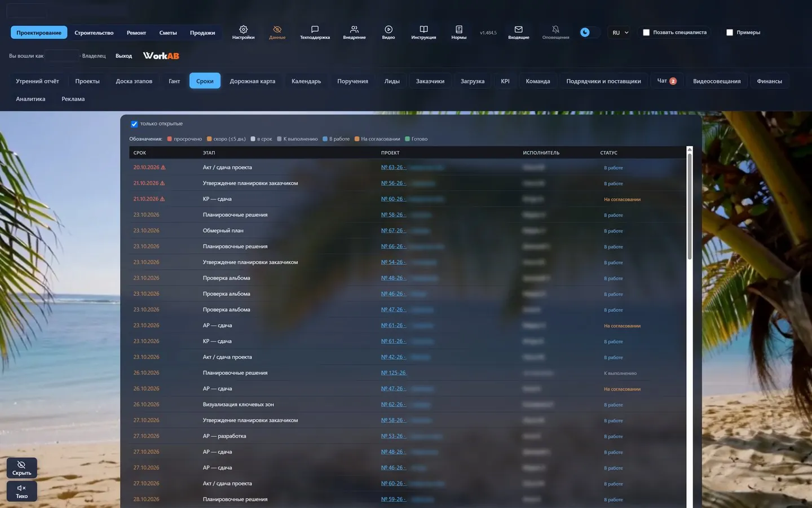Open the Настройки gear icon
Image resolution: width=812 pixels, height=508 pixels.
click(243, 29)
